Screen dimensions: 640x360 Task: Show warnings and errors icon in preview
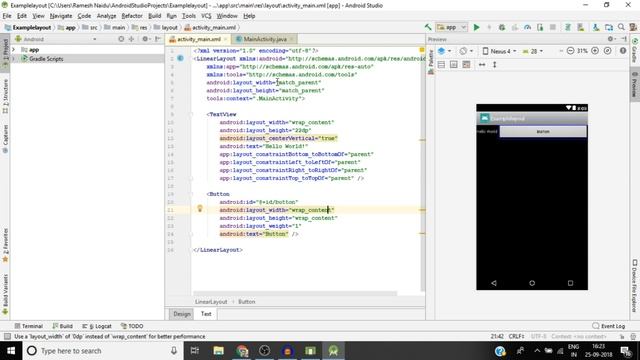(623, 51)
